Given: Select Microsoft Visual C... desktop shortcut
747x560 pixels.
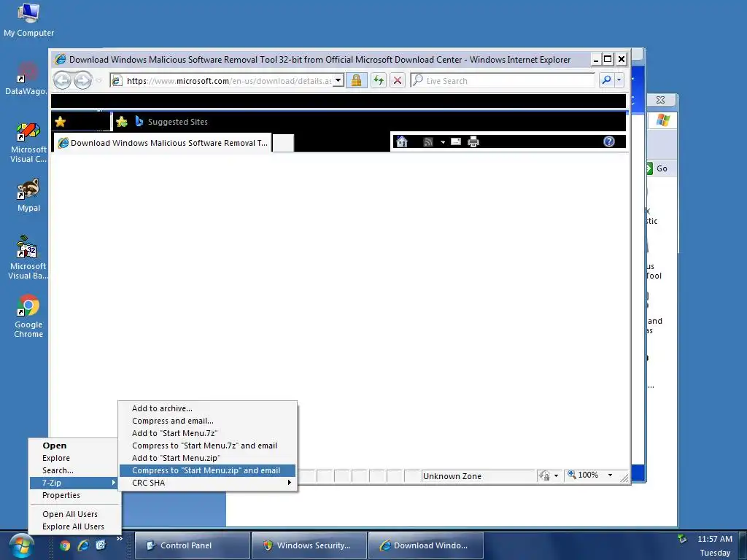Looking at the screenshot, I should click(x=28, y=143).
